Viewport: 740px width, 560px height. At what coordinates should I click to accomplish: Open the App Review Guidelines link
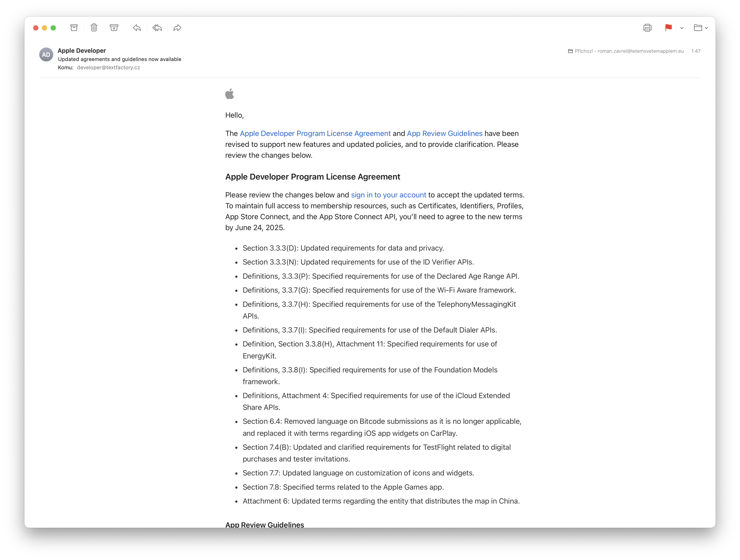[444, 133]
